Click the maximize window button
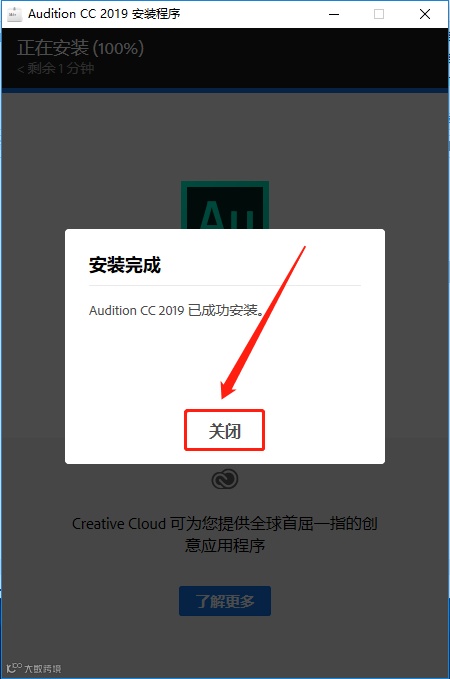This screenshot has height=679, width=450. click(379, 14)
